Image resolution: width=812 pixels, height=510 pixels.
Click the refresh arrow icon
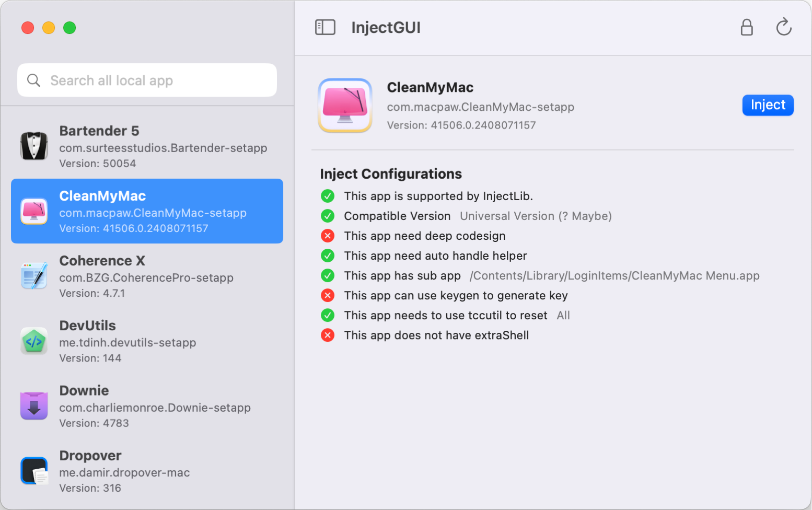(783, 27)
